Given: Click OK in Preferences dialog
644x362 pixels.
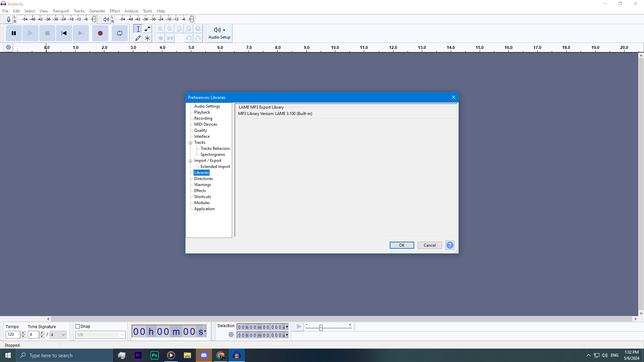Looking at the screenshot, I should [x=401, y=245].
